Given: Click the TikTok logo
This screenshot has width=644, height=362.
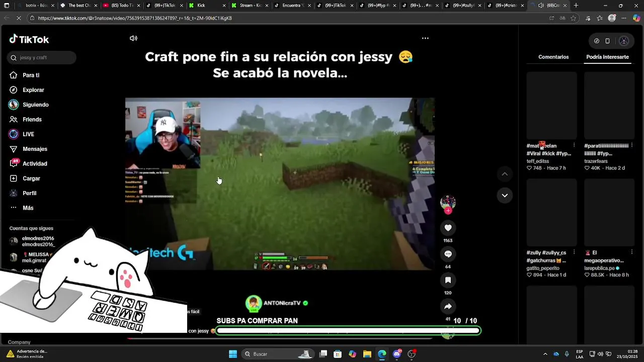Looking at the screenshot, I should point(29,39).
